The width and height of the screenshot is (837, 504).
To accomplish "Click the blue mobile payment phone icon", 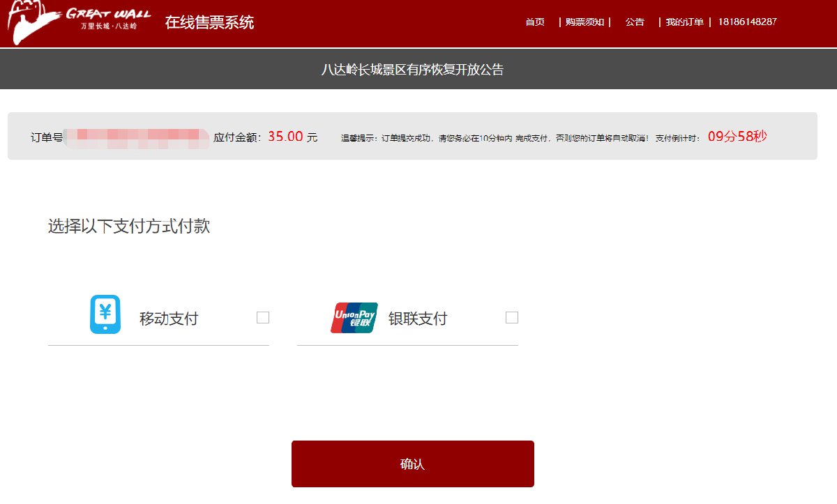I will [105, 314].
